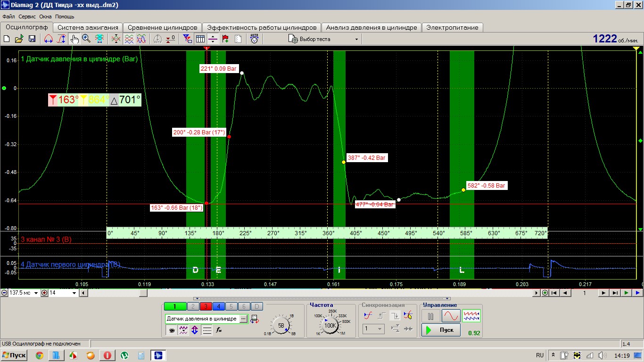Select the sine wave mode button
This screenshot has height=362, width=644.
[x=451, y=316]
